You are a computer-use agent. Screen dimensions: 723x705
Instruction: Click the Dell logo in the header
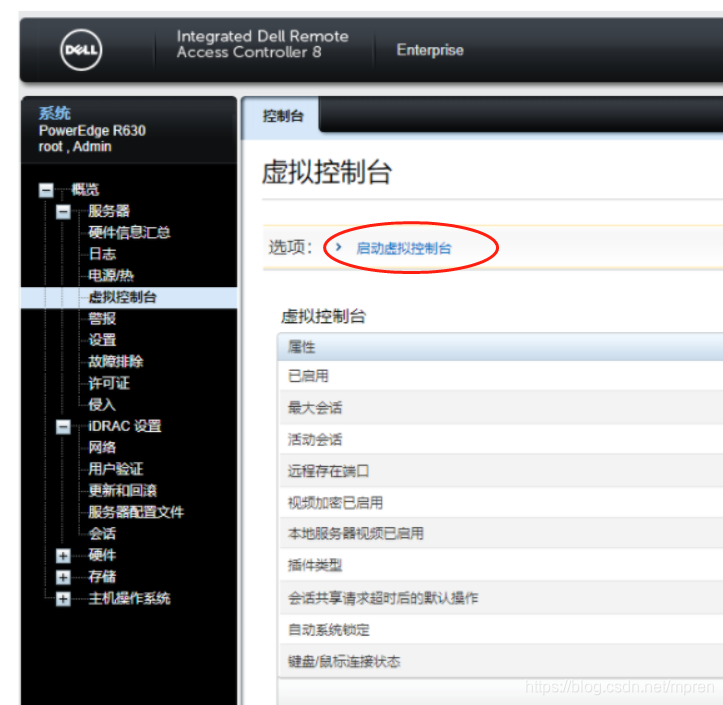[x=81, y=50]
